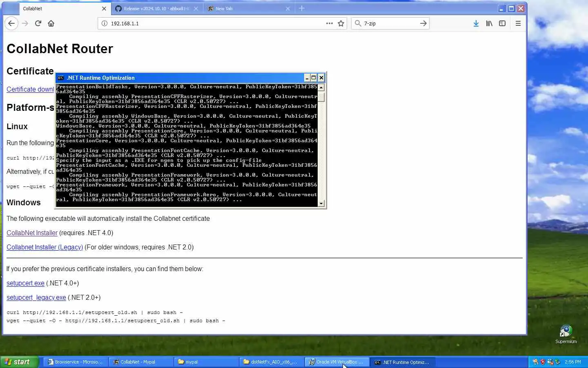588x368 pixels.
Task: Go back with the browser back arrow
Action: coord(11,23)
